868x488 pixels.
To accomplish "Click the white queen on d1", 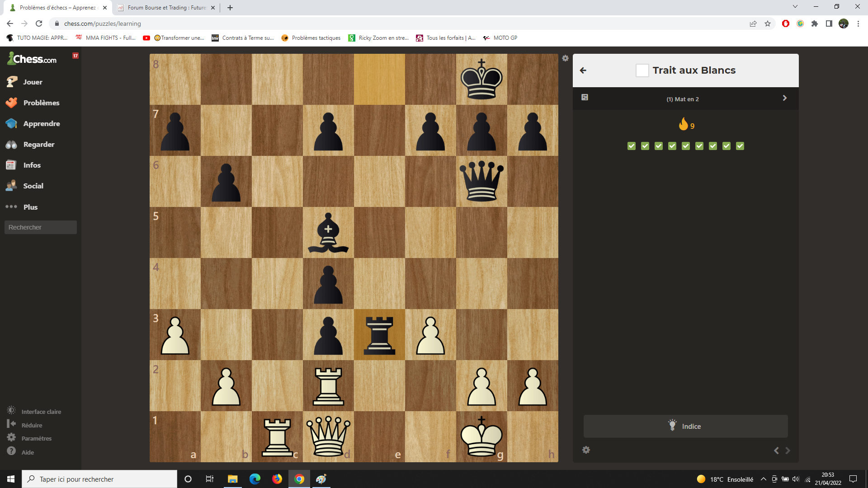I will (328, 436).
